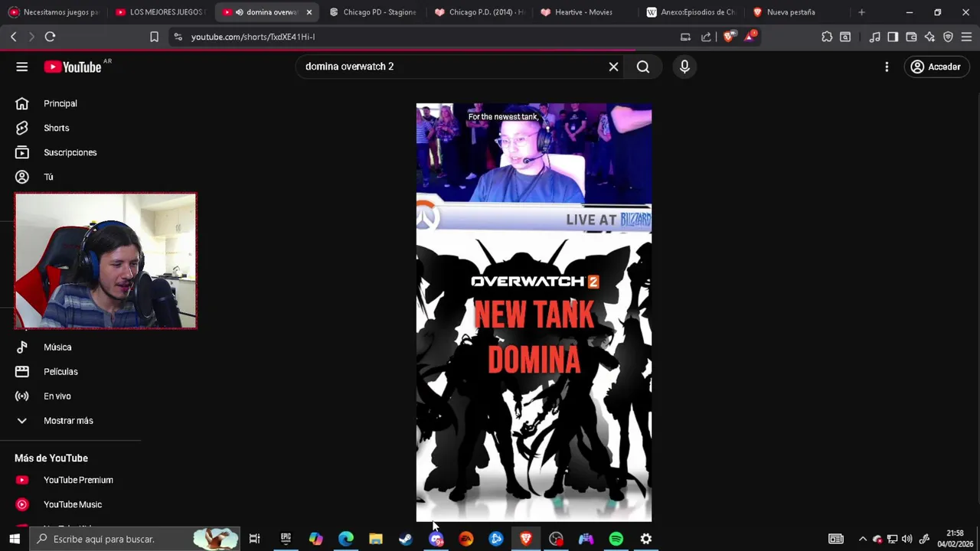Click the YouTube search field
The height and width of the screenshot is (551, 980).
tap(452, 67)
